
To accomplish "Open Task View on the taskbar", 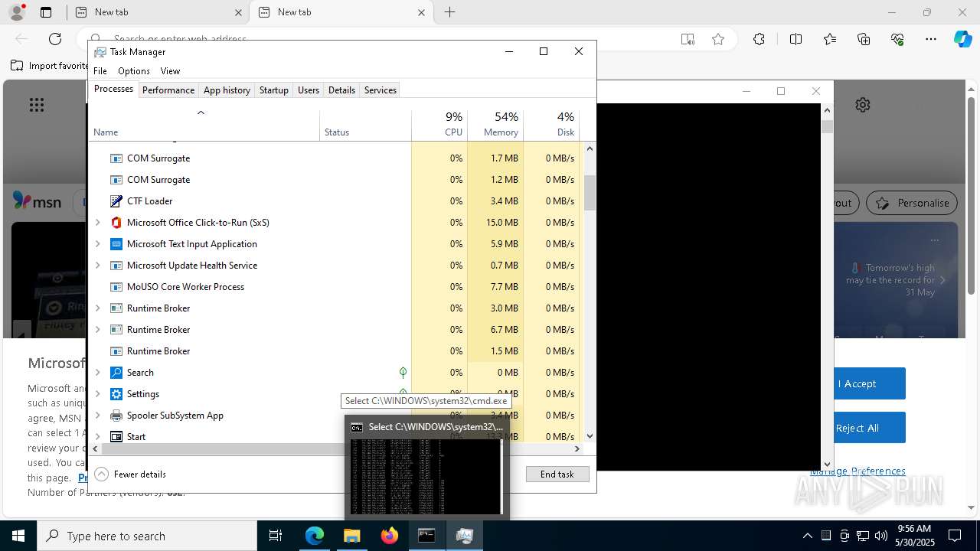I will point(276,536).
